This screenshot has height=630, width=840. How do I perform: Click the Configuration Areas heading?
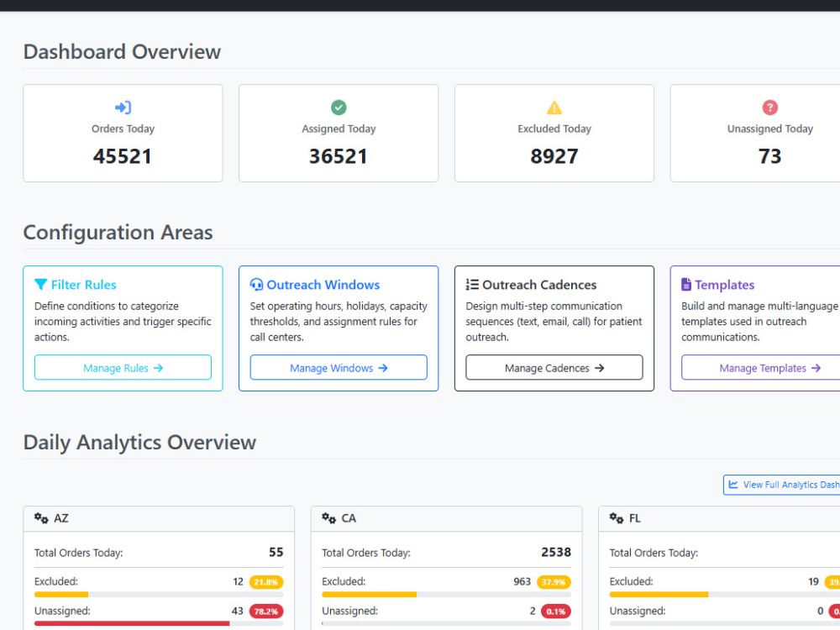(118, 233)
